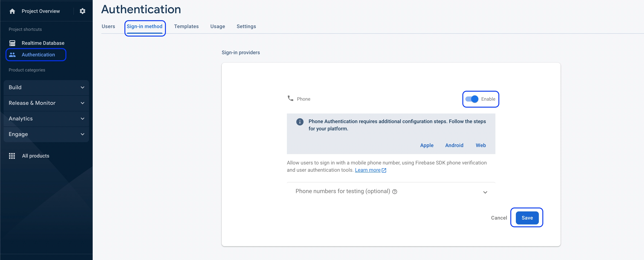Expand the Release & Monitor category
The width and height of the screenshot is (644, 260).
[x=46, y=103]
